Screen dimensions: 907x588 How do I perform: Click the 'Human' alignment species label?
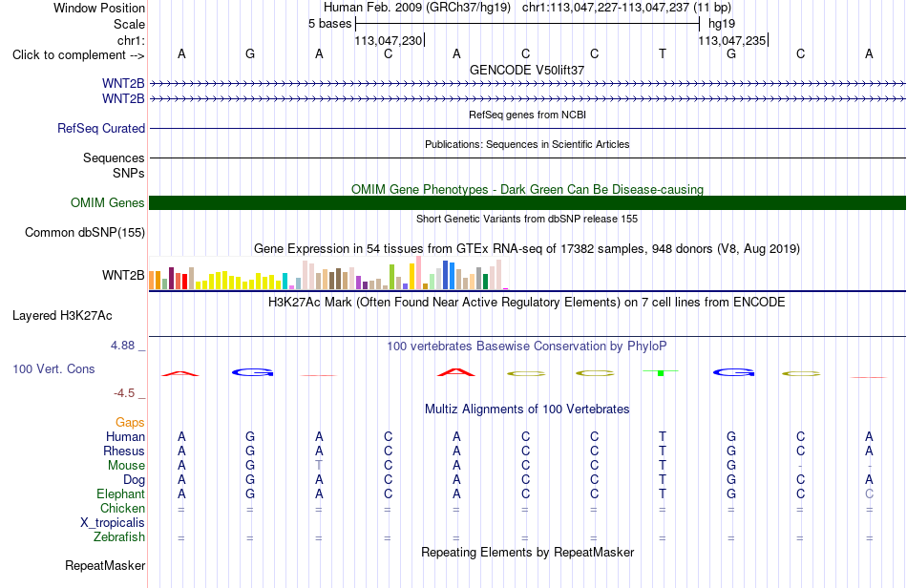[x=125, y=436]
